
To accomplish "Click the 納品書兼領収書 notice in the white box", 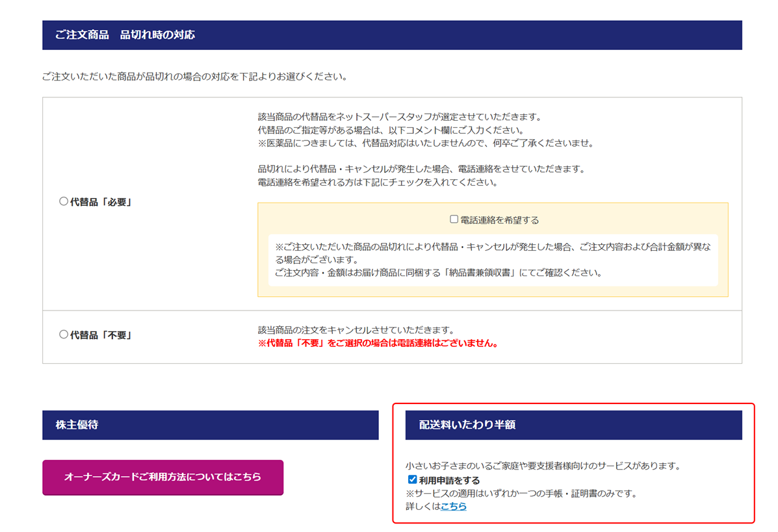I will 439,272.
